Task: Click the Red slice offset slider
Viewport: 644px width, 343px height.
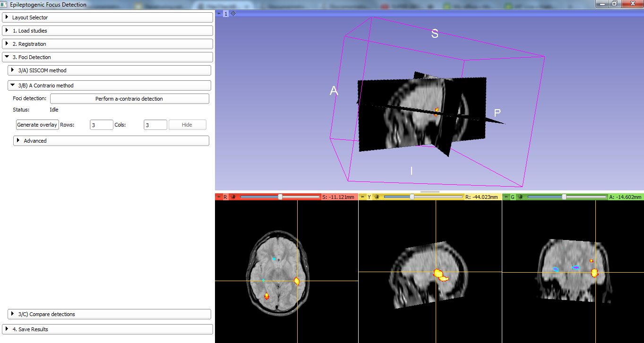Action: (280, 197)
